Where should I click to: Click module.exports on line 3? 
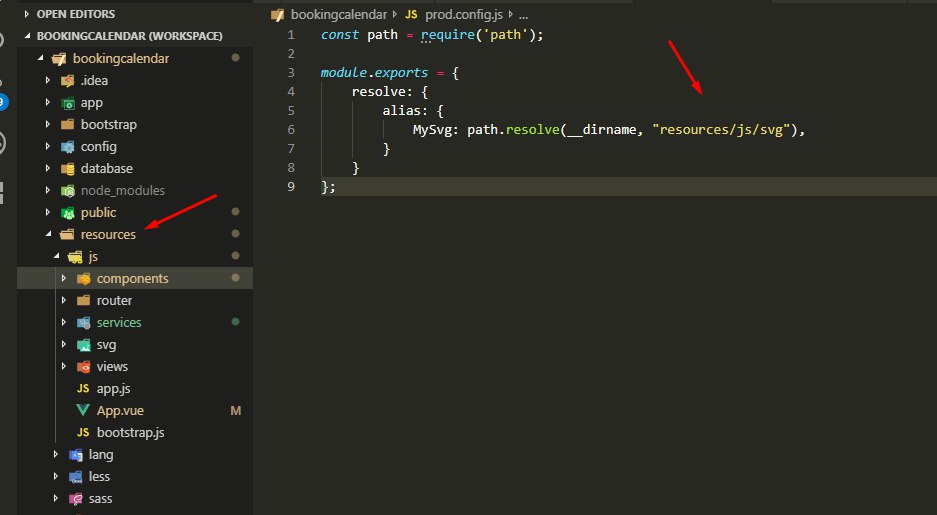[374, 73]
